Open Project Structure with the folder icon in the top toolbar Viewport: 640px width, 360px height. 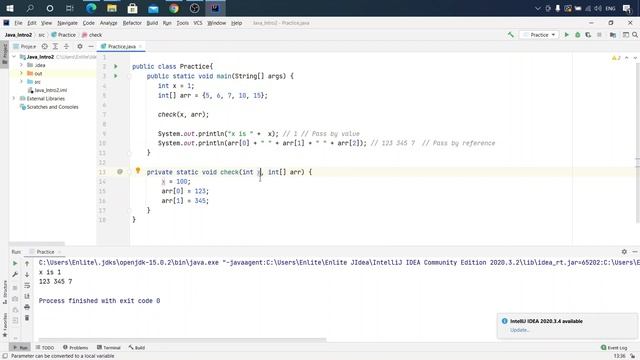click(613, 35)
